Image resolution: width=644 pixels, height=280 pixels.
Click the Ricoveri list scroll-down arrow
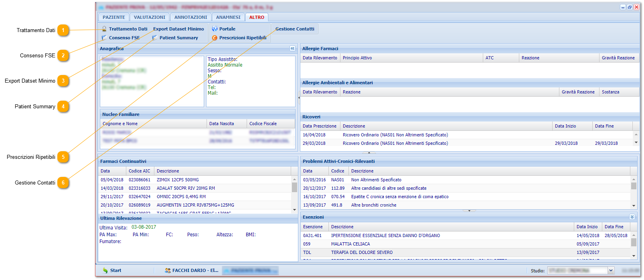tap(636, 143)
